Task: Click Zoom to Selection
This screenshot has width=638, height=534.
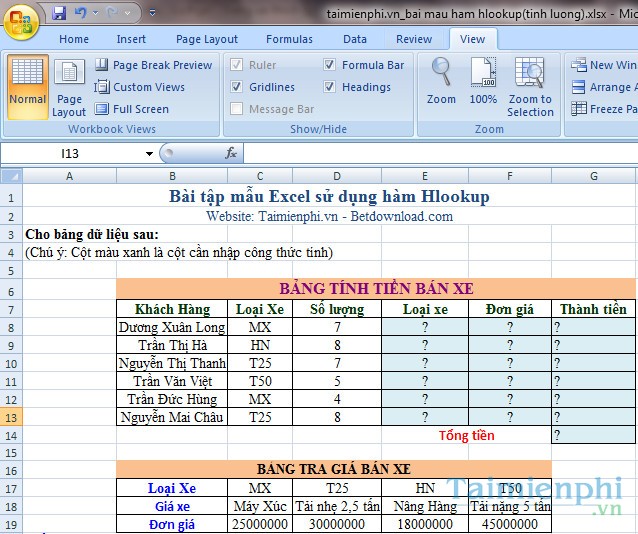Action: 530,87
